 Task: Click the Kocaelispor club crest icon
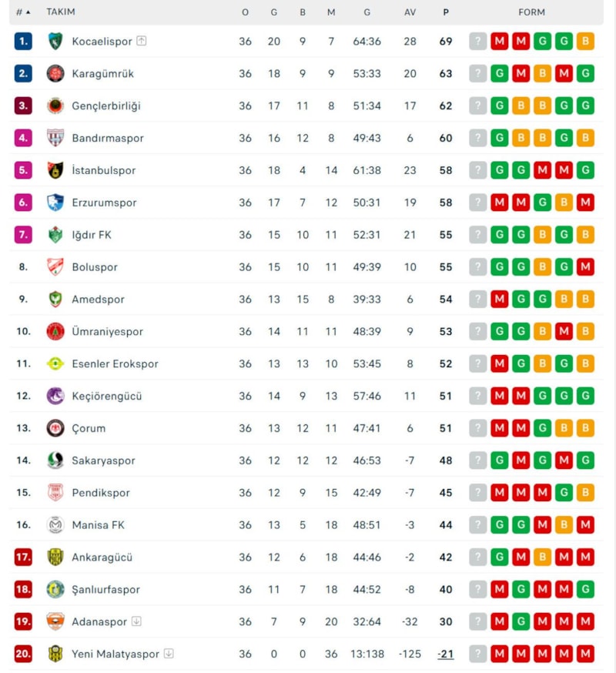coord(55,42)
